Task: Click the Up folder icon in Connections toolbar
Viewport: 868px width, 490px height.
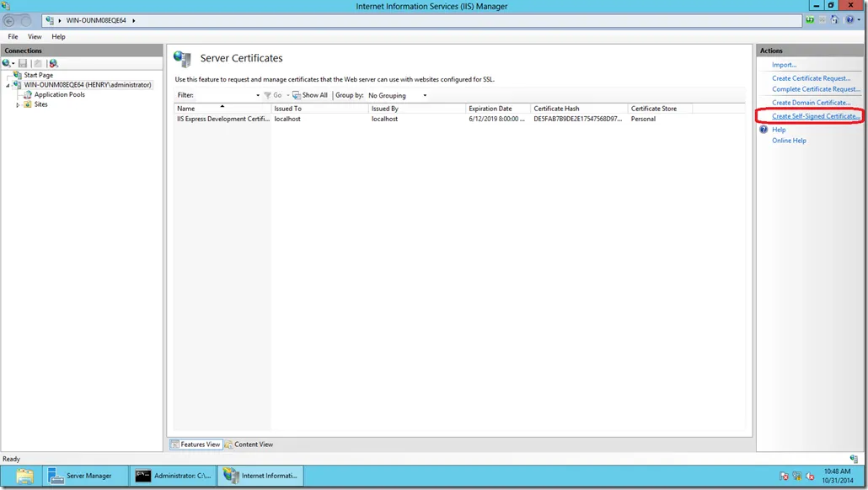Action: tap(37, 64)
